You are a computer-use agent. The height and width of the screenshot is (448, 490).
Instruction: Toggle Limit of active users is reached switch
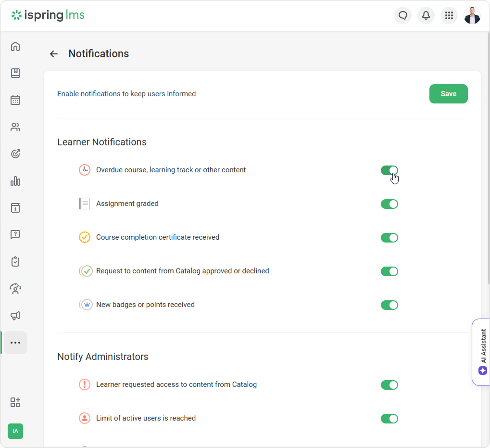click(x=389, y=419)
